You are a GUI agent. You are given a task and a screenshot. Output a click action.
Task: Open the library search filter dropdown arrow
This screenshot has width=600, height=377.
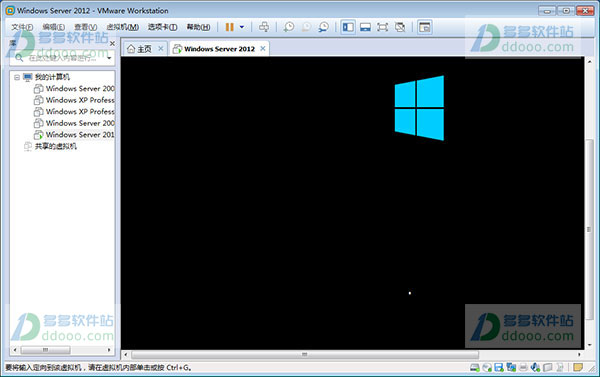[x=109, y=58]
